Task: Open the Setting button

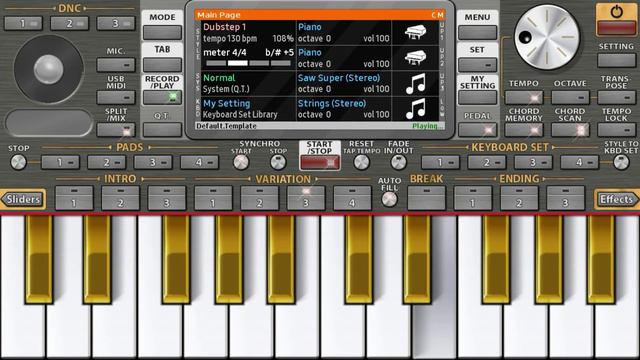Action: click(x=616, y=60)
